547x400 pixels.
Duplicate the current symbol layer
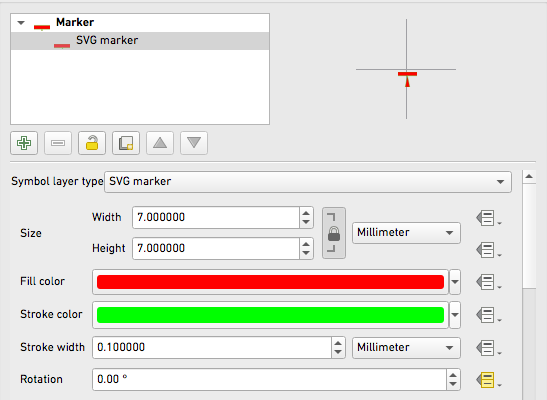tap(126, 143)
